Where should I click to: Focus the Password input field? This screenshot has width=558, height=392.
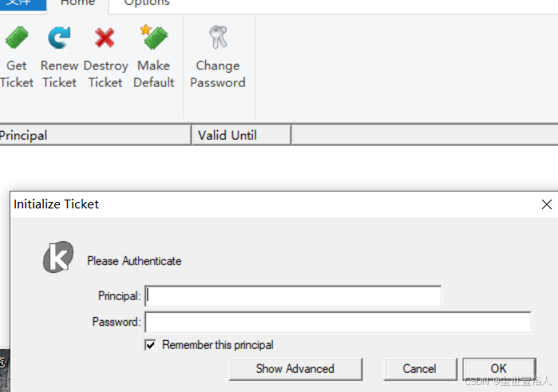pos(338,323)
